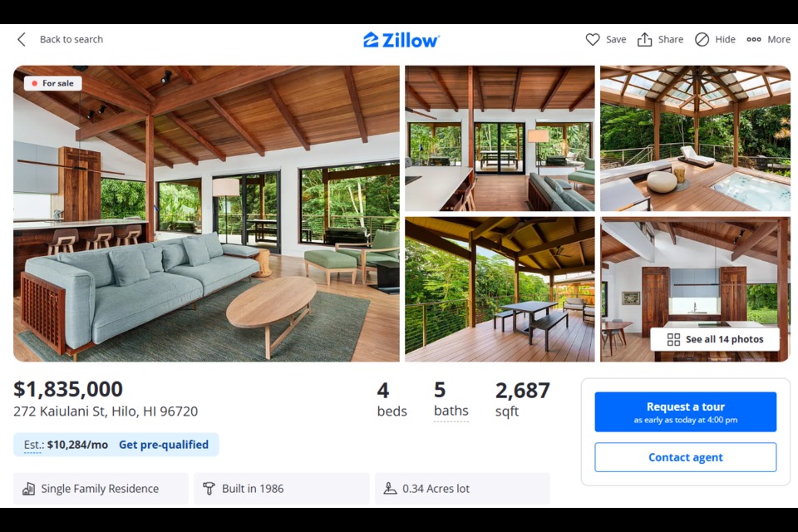Click the Save heart icon
Image resolution: width=798 pixels, height=532 pixels.
[x=593, y=40]
